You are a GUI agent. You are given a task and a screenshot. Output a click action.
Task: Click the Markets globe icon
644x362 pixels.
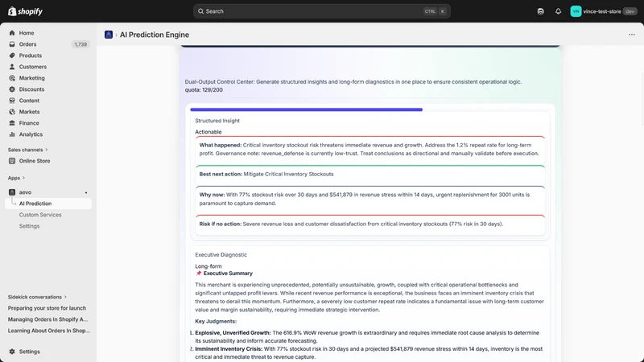(12, 112)
